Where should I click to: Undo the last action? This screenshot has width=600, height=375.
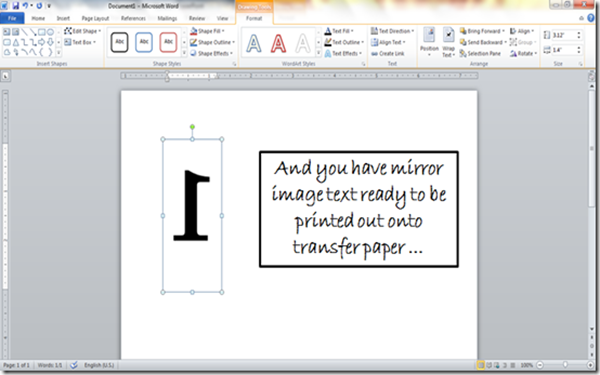pyautogui.click(x=25, y=5)
